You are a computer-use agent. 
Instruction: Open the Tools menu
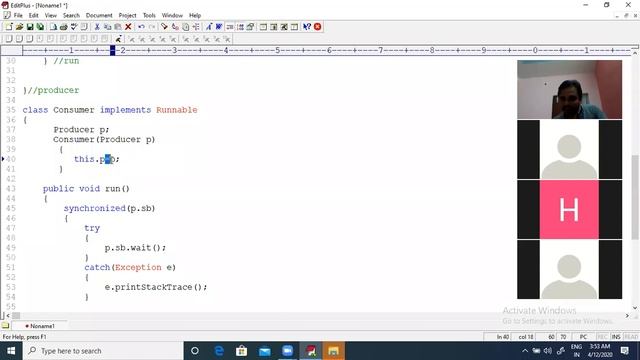[149, 16]
